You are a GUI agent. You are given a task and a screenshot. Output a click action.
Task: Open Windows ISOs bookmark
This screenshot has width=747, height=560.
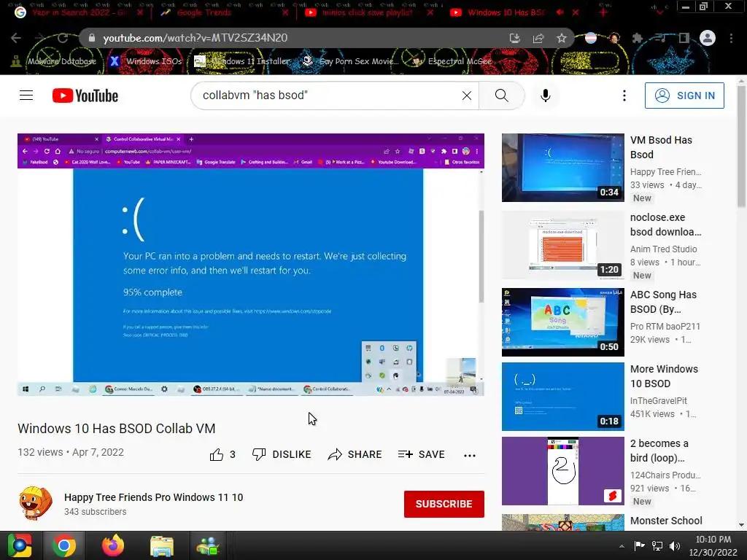coord(146,61)
